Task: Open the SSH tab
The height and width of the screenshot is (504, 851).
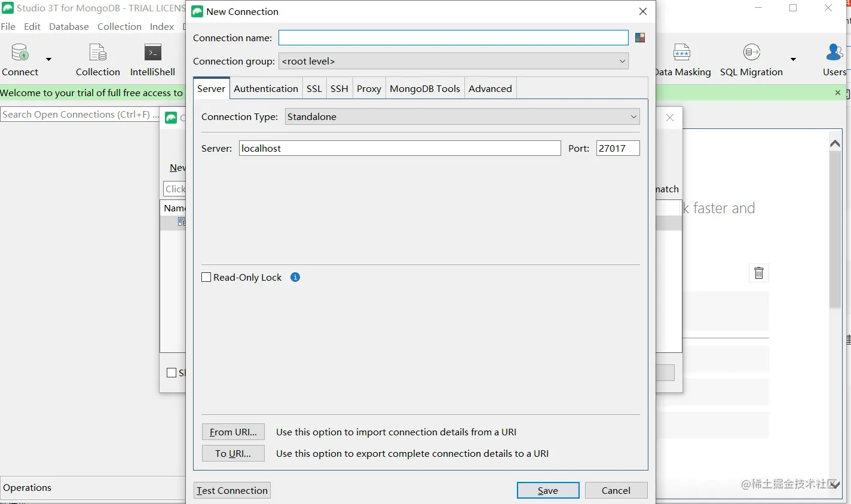Action: 339,88
